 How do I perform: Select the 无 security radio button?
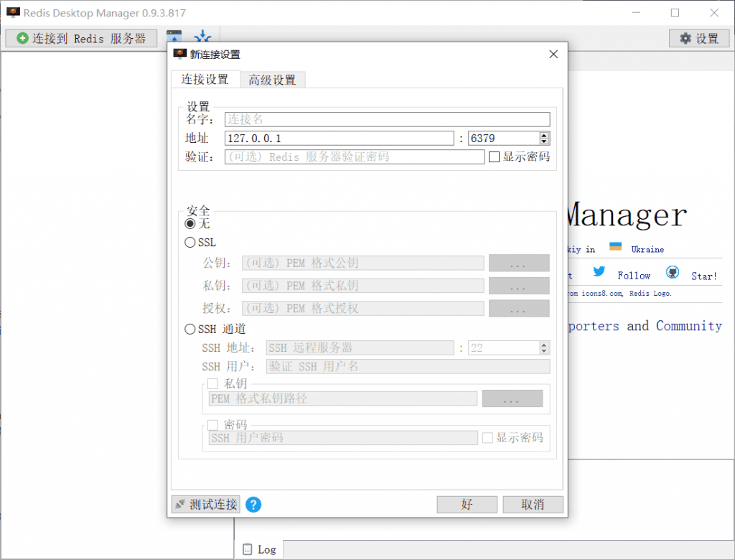tap(189, 224)
